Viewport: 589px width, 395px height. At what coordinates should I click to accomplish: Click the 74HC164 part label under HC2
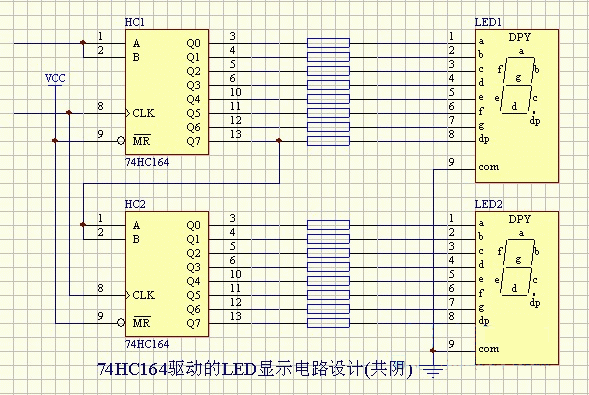[147, 344]
